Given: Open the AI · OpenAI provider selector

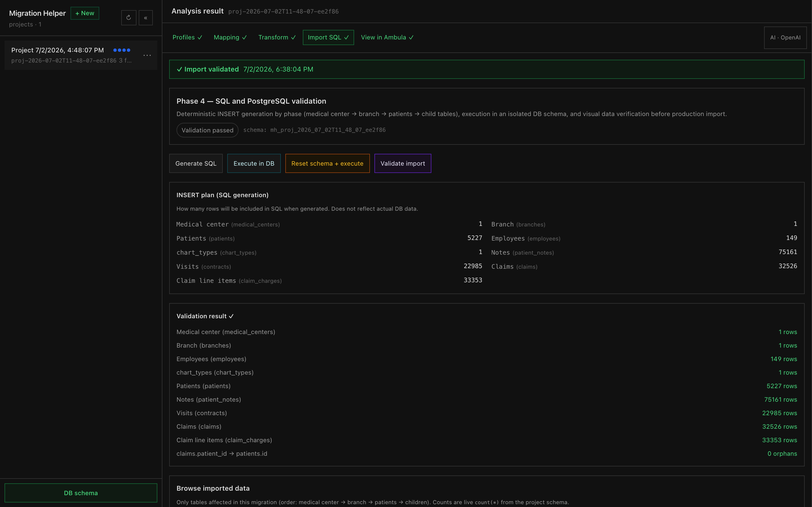Looking at the screenshot, I should (785, 37).
